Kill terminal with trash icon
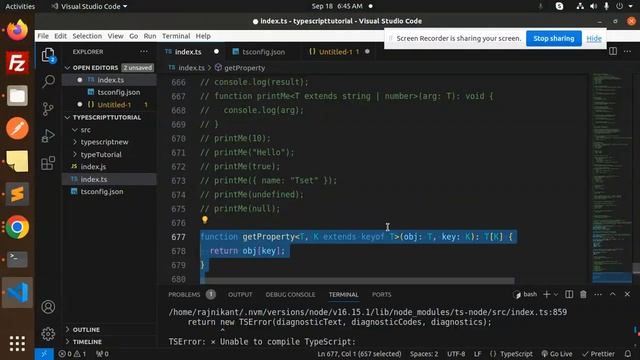640x360 pixels. [583, 294]
